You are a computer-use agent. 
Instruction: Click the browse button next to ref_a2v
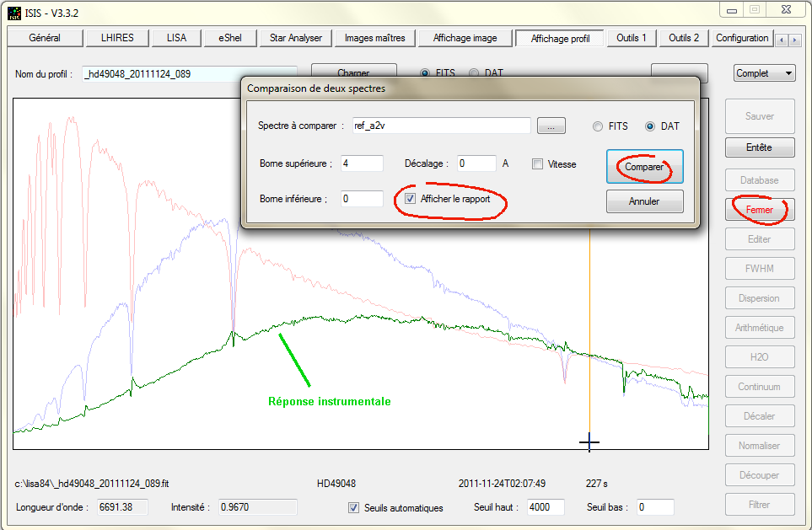tap(551, 126)
